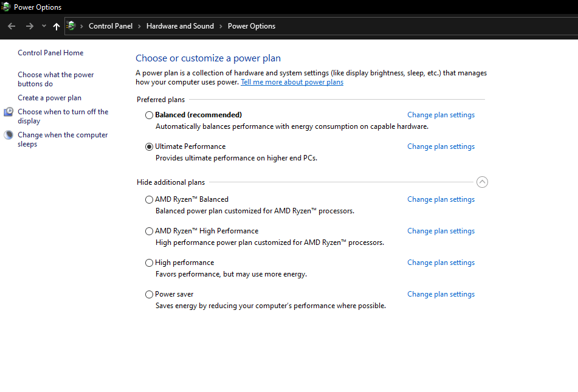Click the shield icon beside display turn-off link
The height and width of the screenshot is (392, 578).
8,112
